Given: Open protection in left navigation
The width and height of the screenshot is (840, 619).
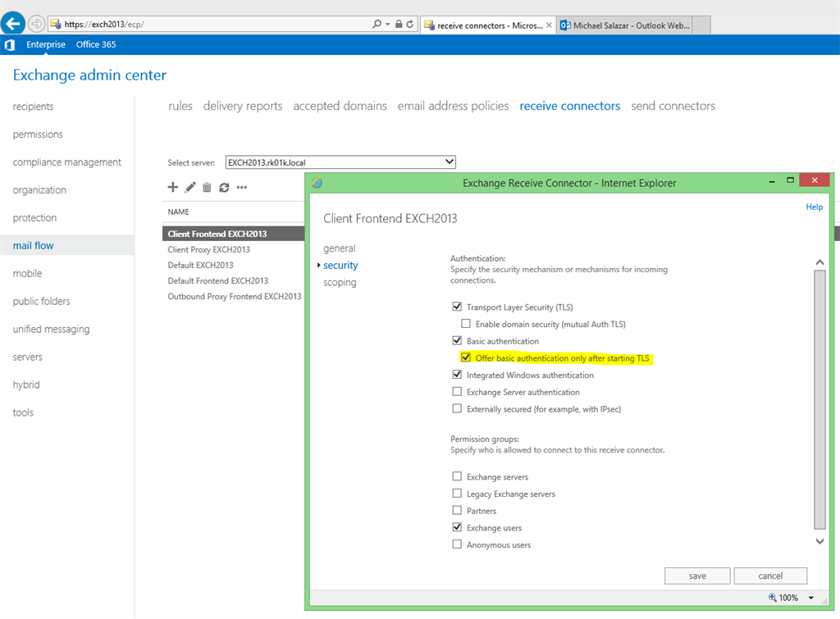Looking at the screenshot, I should pos(34,217).
